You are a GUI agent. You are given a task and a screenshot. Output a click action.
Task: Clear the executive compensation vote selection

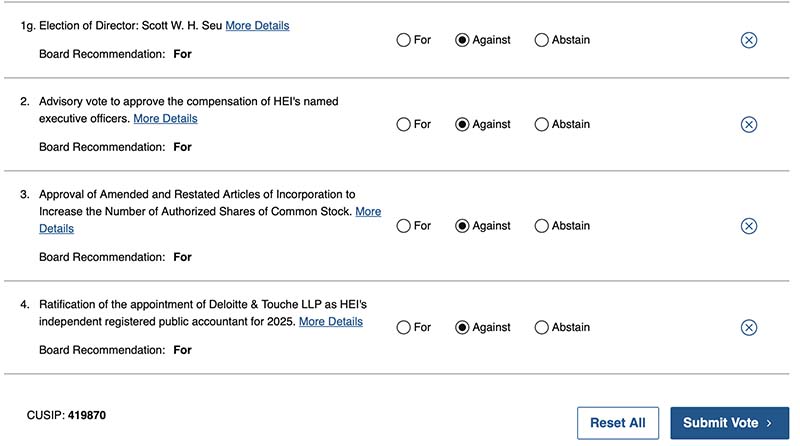tap(748, 125)
